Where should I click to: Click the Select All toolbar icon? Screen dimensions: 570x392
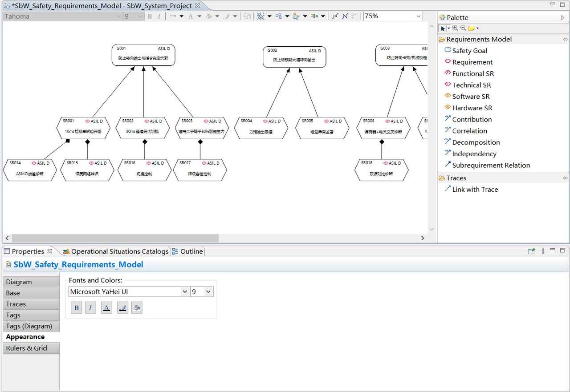(261, 16)
